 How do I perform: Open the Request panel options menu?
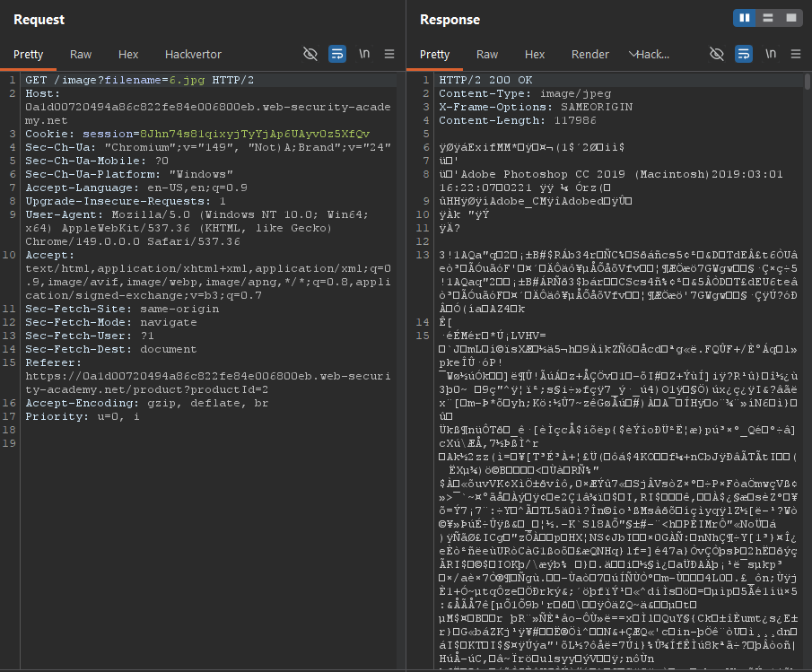tap(389, 54)
